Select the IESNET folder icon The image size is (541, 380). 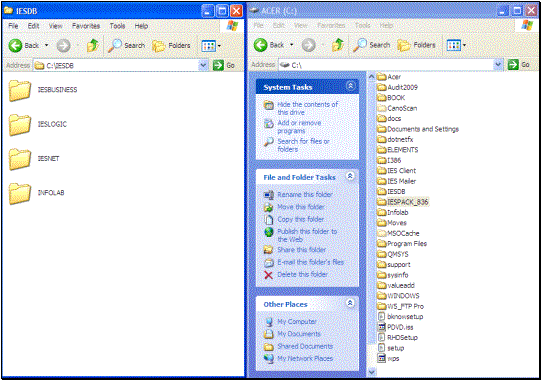click(x=20, y=159)
